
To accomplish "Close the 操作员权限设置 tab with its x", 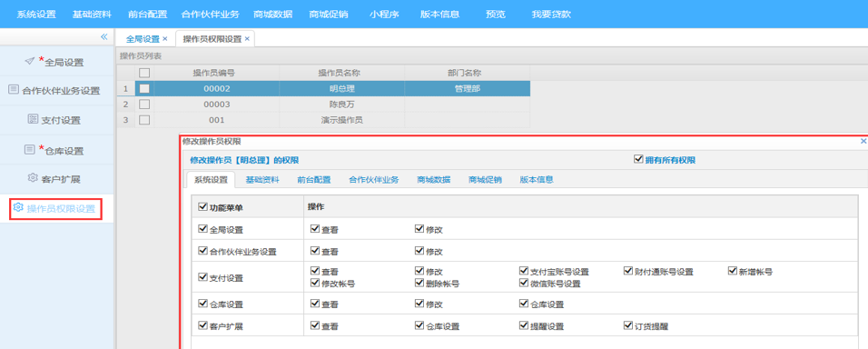I will click(x=247, y=39).
